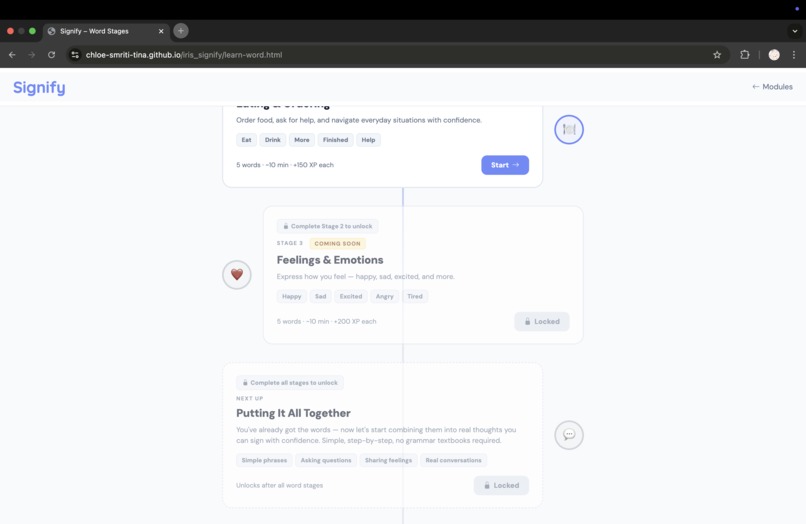The image size is (806, 524).
Task: Start the Eating & Ordering stage
Action: click(505, 165)
